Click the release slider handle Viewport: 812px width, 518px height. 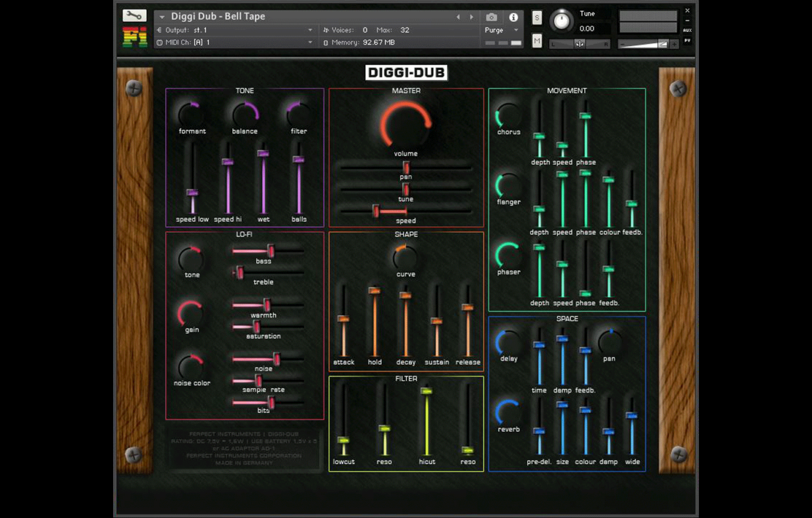tap(467, 307)
